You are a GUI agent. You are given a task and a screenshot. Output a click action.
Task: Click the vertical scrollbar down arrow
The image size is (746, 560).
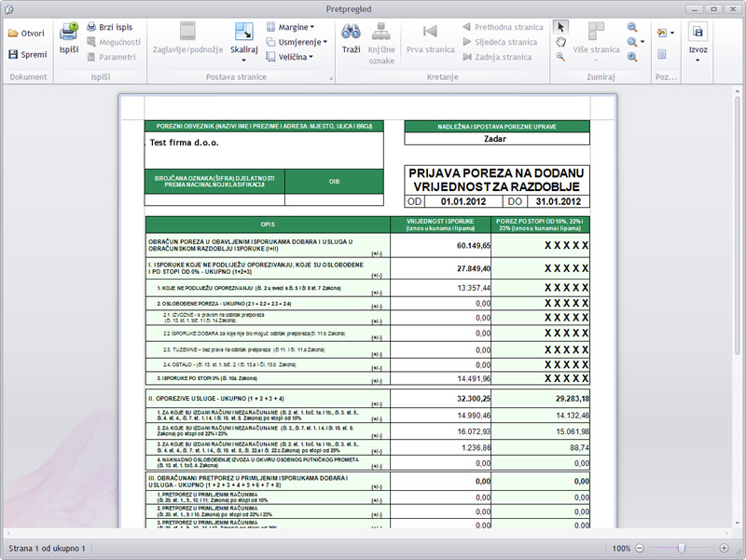[738, 523]
